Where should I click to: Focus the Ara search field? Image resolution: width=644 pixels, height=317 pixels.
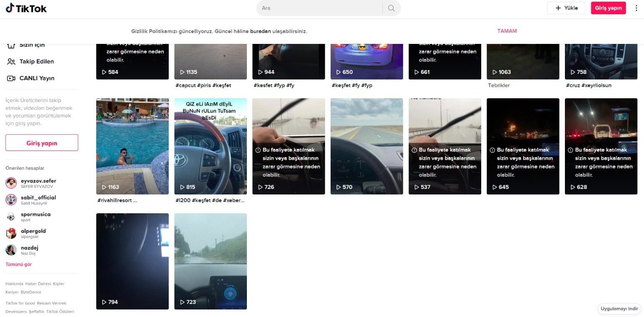click(320, 8)
